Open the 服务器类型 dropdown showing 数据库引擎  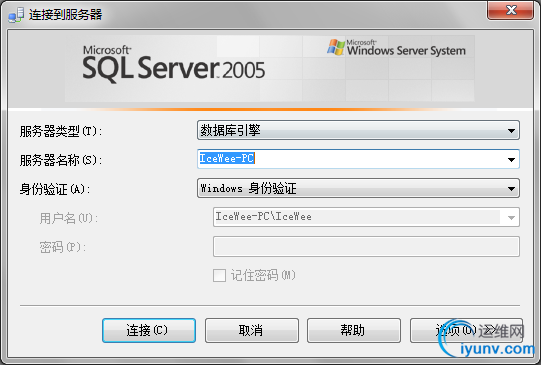(x=358, y=130)
